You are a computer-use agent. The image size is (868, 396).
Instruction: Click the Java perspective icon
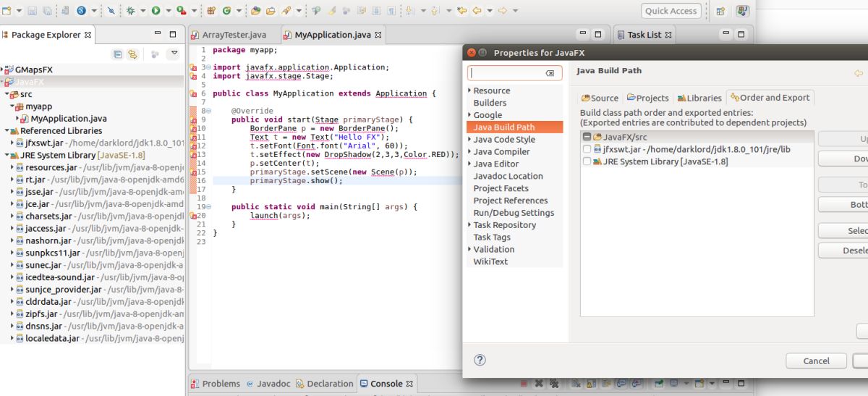coord(742,11)
